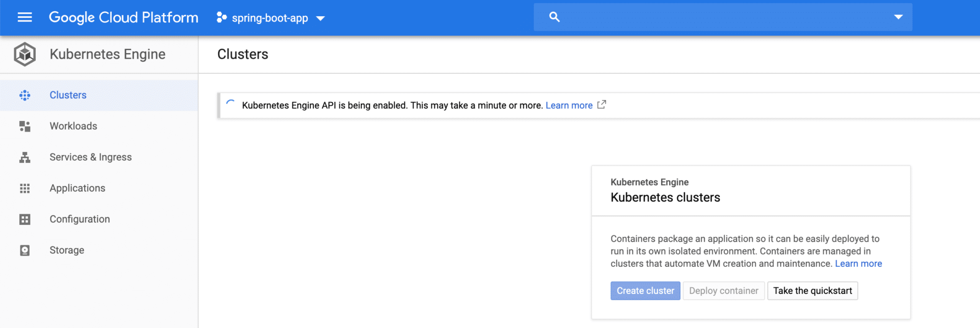Viewport: 980px width, 328px height.
Task: Click the search magnifier icon
Action: (554, 17)
